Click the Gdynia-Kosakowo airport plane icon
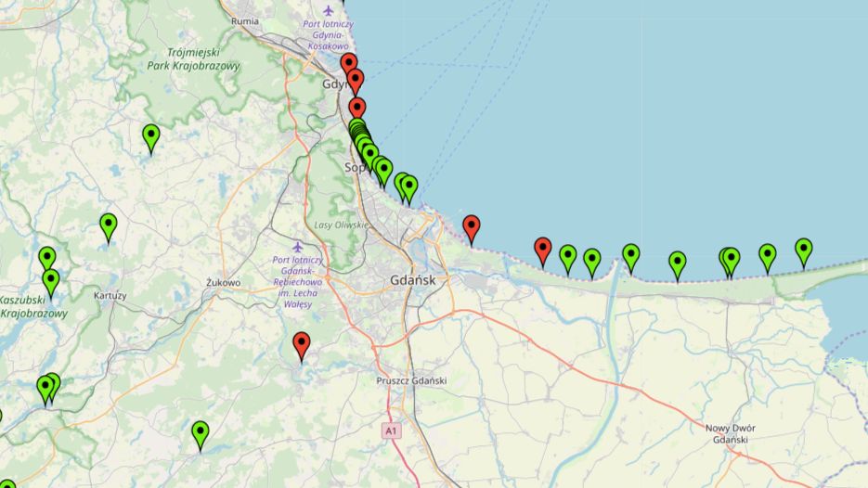Screen dimensions: 868x488 point(329,10)
